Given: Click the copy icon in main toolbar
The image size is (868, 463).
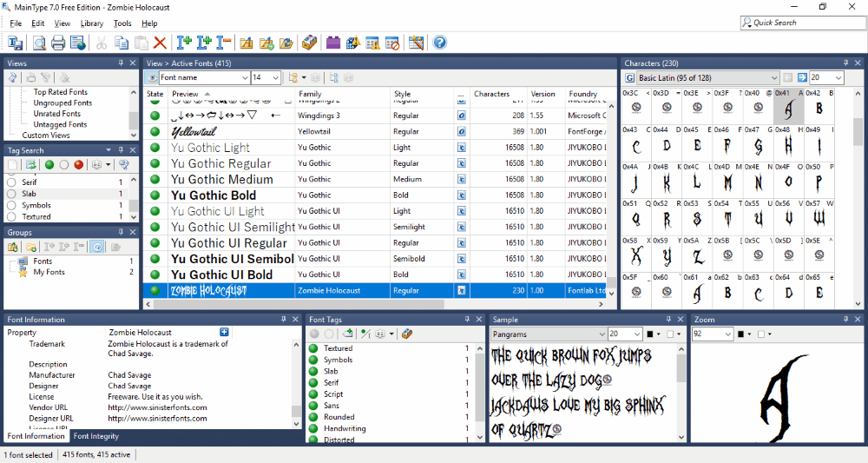Looking at the screenshot, I should (122, 43).
